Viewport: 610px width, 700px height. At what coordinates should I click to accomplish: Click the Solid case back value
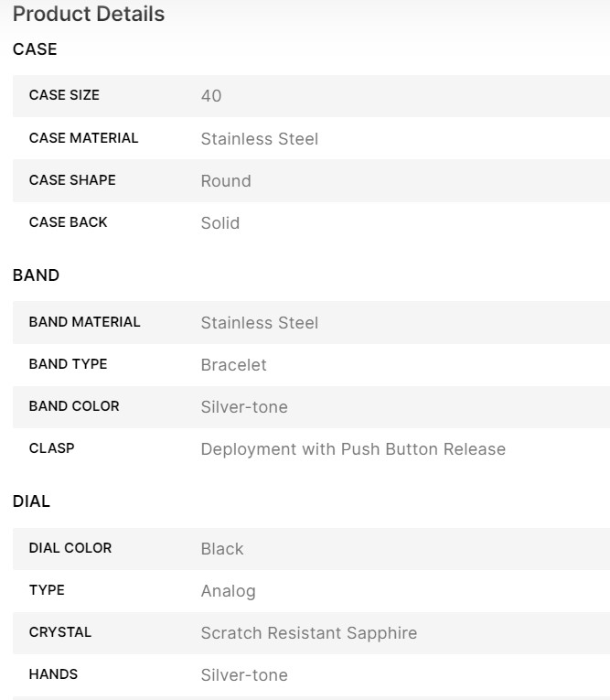tap(220, 223)
